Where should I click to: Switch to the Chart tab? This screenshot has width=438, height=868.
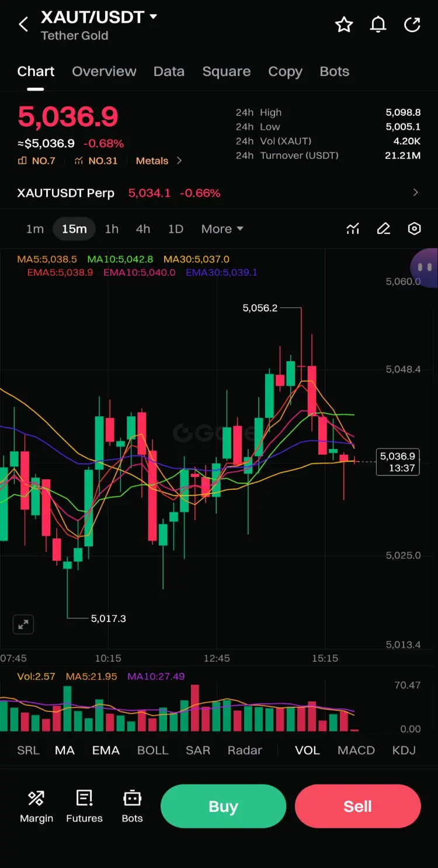pyautogui.click(x=36, y=71)
